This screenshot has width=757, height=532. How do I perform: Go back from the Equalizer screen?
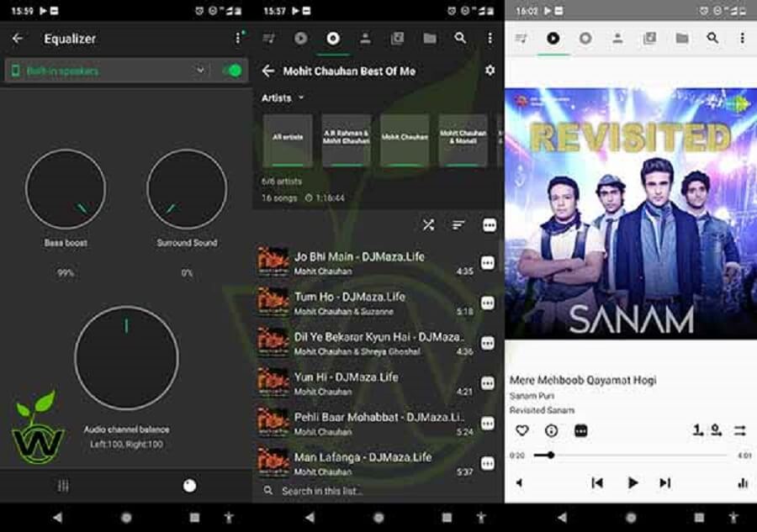(18, 39)
